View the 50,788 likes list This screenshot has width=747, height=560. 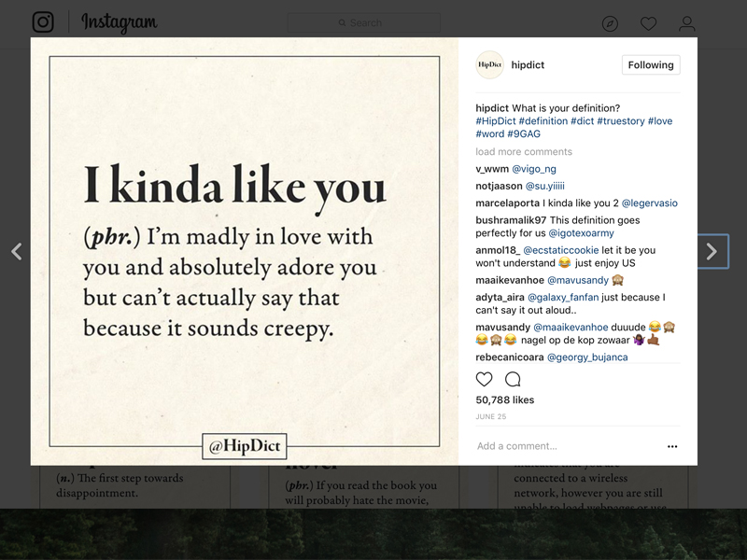[504, 400]
